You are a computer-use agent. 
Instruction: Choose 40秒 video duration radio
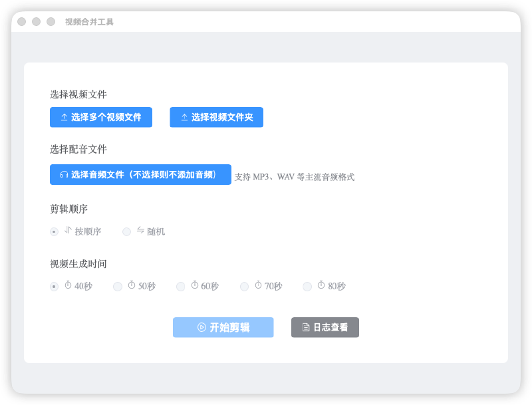click(x=54, y=287)
